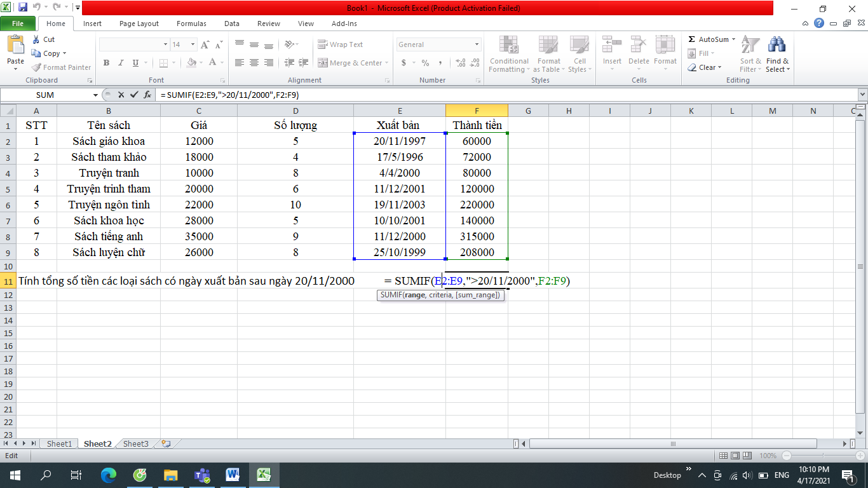Click the Delete cells icon

[639, 44]
